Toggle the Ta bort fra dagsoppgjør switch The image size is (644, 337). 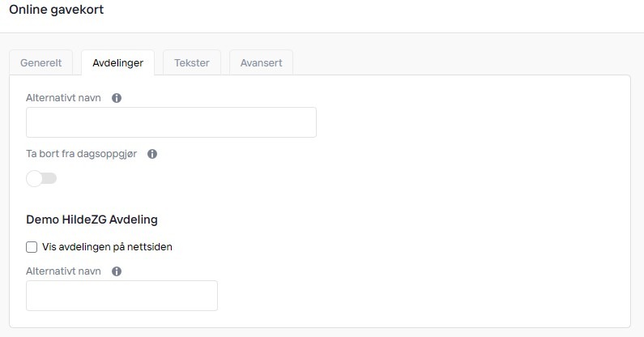pyautogui.click(x=41, y=178)
